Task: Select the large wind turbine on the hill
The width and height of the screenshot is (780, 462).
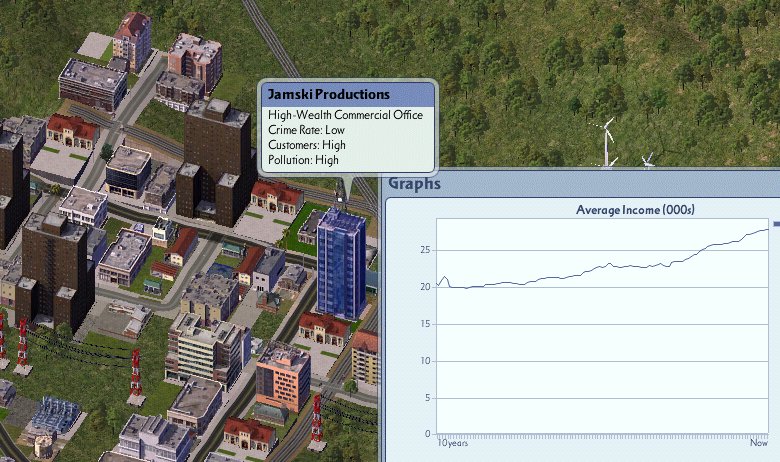Action: (x=606, y=140)
